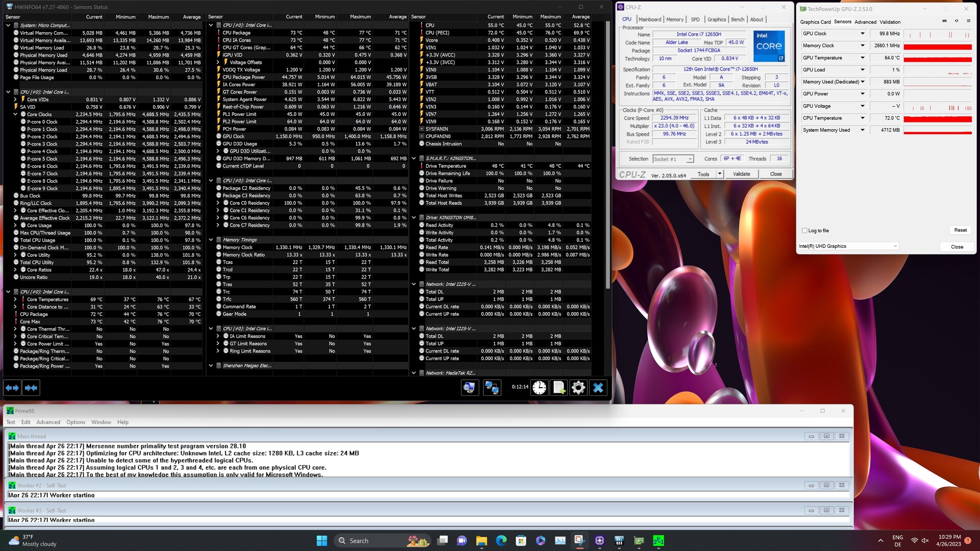Open GPU-Z hamburger menu icon
The width and height of the screenshot is (980, 551).
click(x=968, y=21)
